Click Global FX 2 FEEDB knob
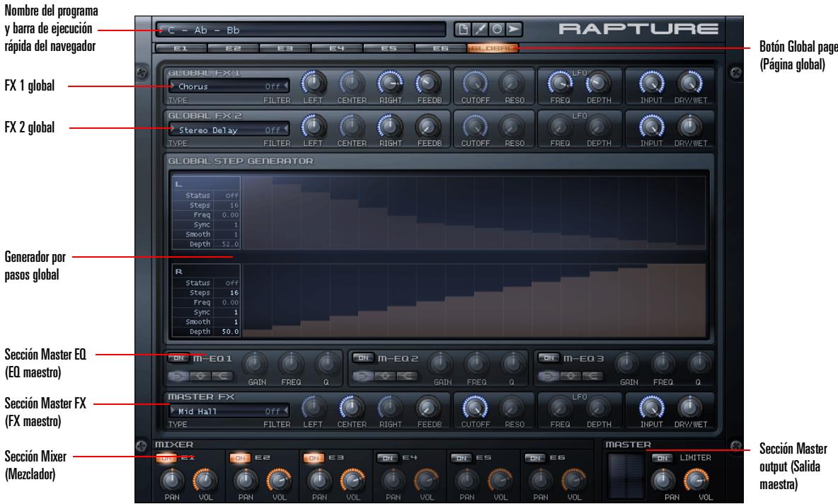The image size is (838, 504). click(x=429, y=127)
